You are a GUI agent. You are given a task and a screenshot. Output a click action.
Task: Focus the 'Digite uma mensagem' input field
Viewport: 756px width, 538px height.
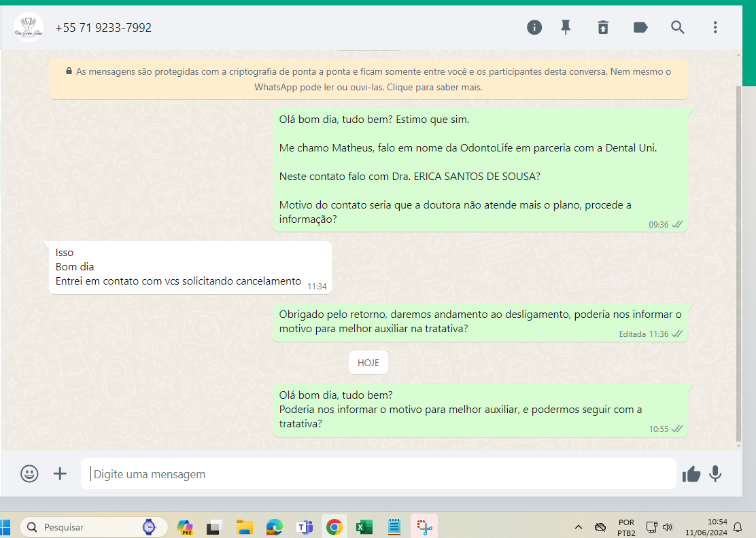click(378, 474)
